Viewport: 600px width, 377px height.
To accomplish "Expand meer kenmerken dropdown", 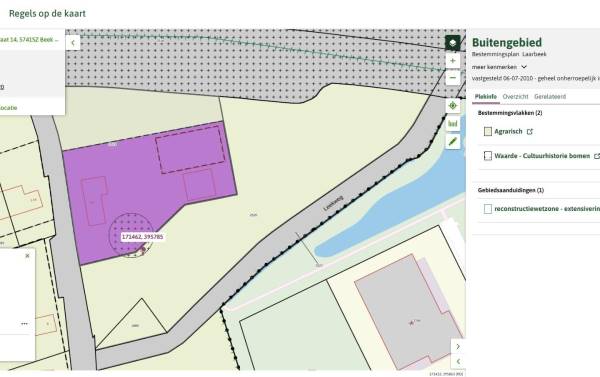I will [499, 67].
